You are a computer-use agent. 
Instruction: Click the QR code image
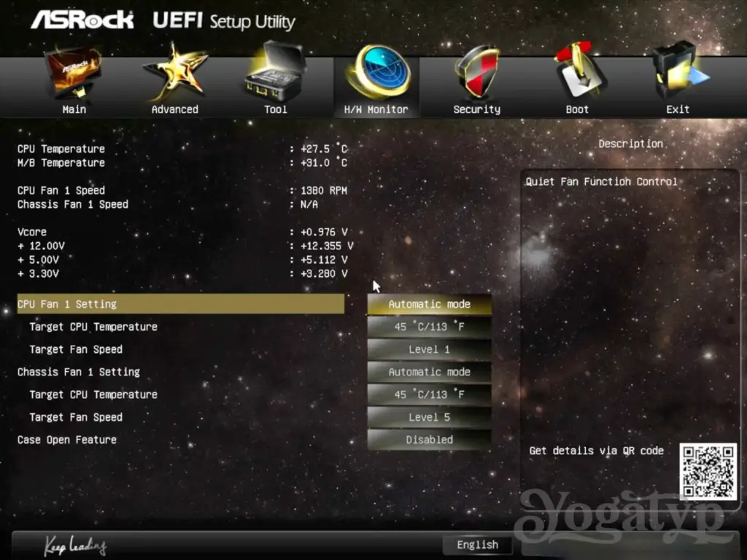(x=708, y=472)
